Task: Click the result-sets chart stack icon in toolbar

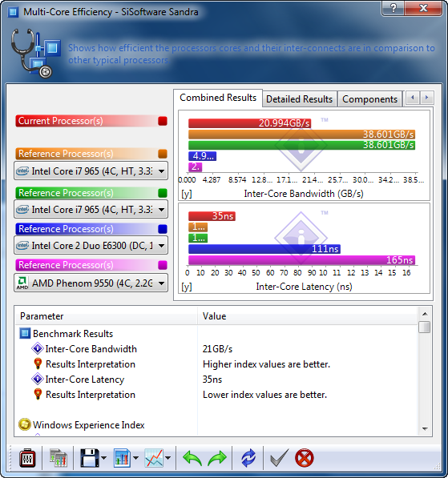Action: [59, 458]
